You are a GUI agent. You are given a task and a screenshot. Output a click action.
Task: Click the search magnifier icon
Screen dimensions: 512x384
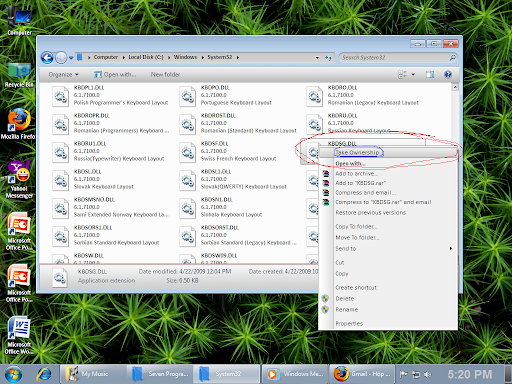(452, 58)
